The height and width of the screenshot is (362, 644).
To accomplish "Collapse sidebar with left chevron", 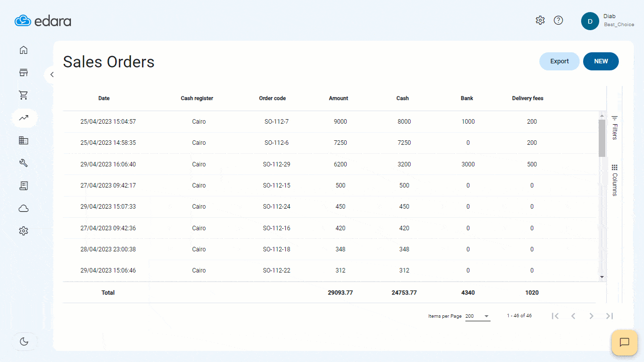I will coord(52,74).
